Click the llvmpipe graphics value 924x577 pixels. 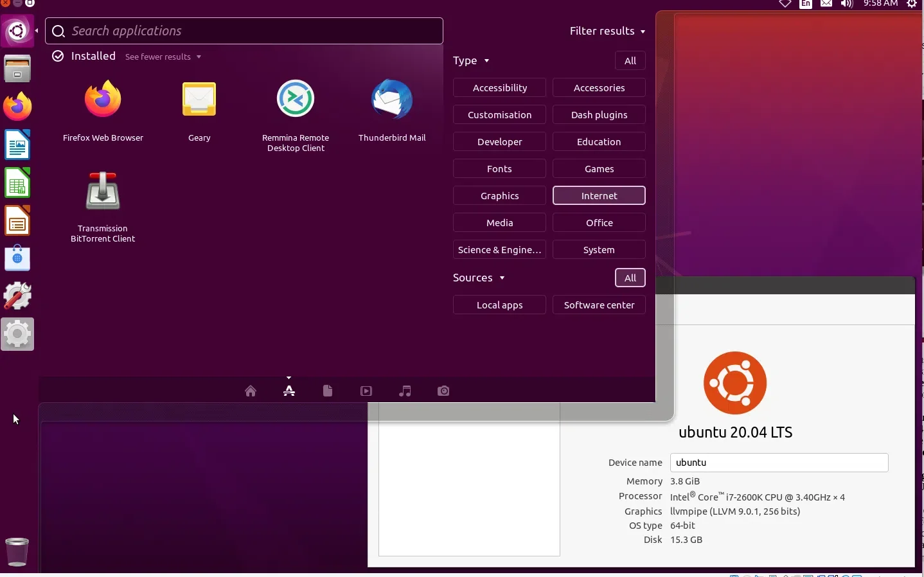(735, 511)
